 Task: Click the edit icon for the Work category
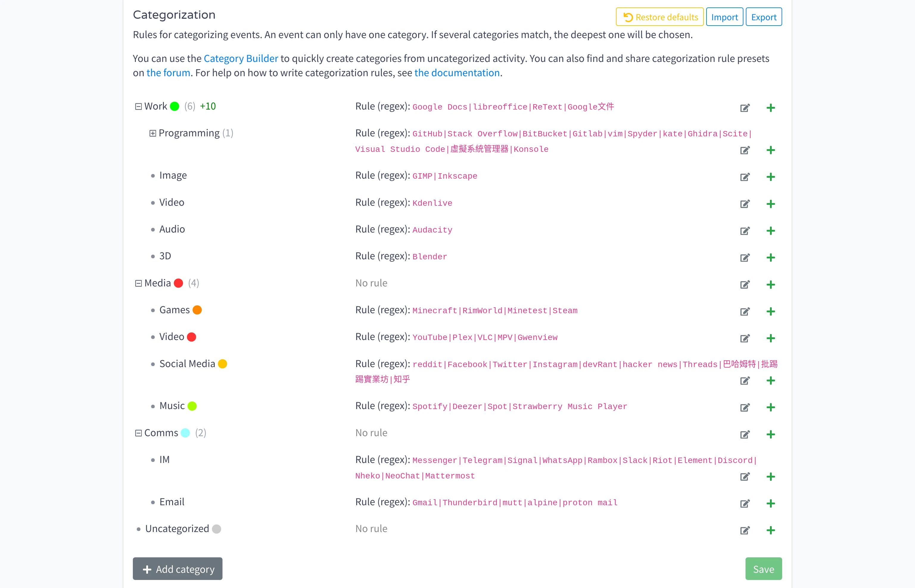[745, 108]
